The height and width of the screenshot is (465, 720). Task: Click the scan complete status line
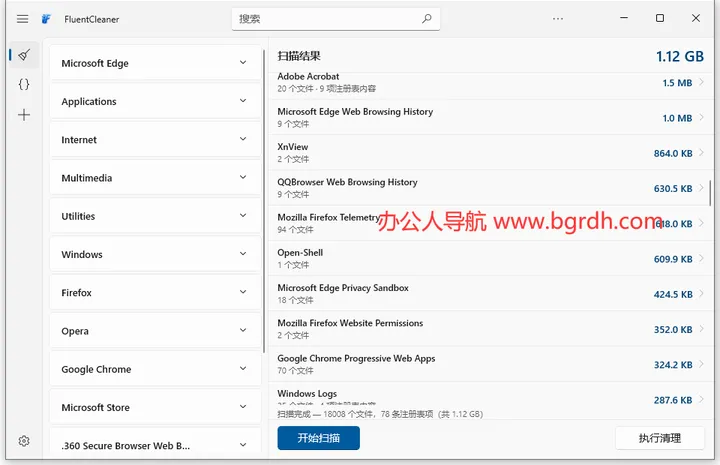[x=380, y=414]
